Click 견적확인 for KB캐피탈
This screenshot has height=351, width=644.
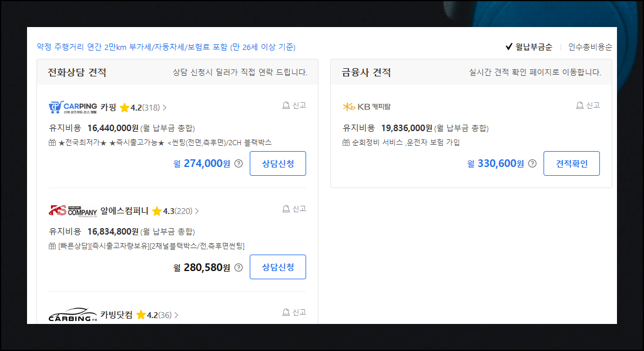pos(571,163)
